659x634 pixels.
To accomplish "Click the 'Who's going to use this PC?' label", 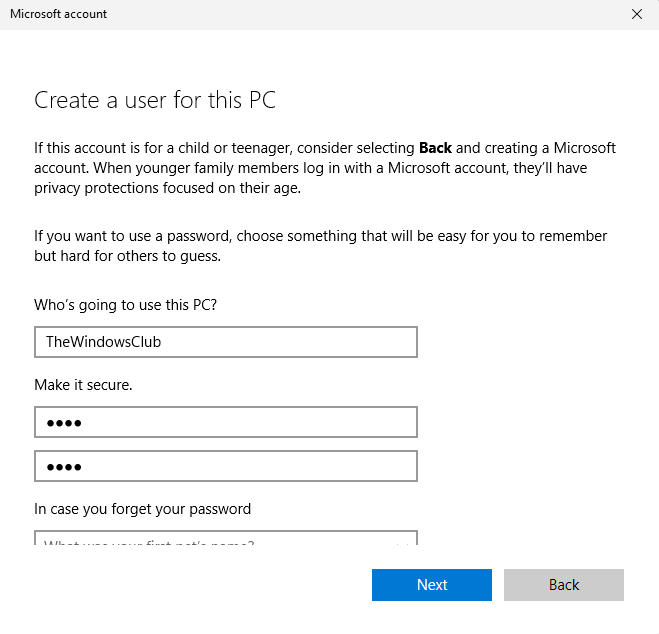I will [125, 304].
